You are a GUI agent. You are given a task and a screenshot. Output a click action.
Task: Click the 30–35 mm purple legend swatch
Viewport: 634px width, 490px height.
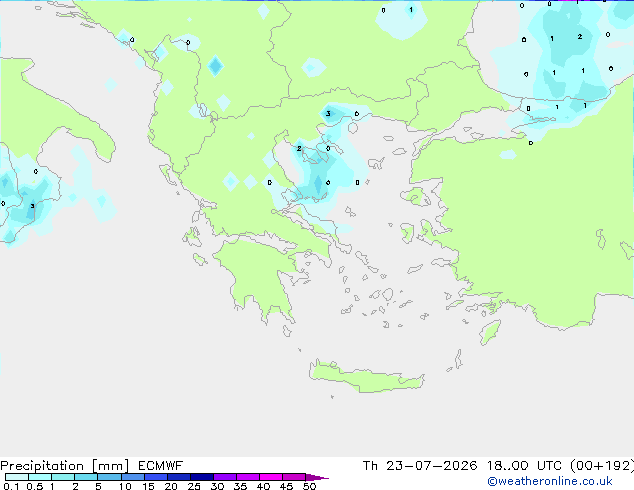(225, 477)
